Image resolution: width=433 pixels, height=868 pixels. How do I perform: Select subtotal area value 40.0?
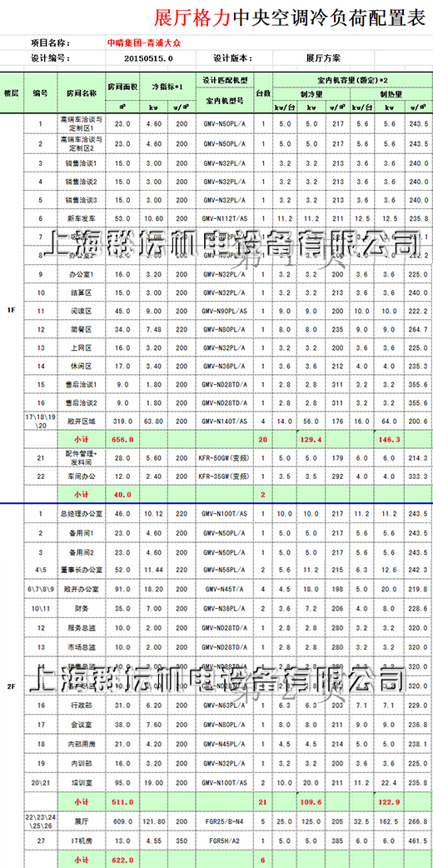click(121, 494)
